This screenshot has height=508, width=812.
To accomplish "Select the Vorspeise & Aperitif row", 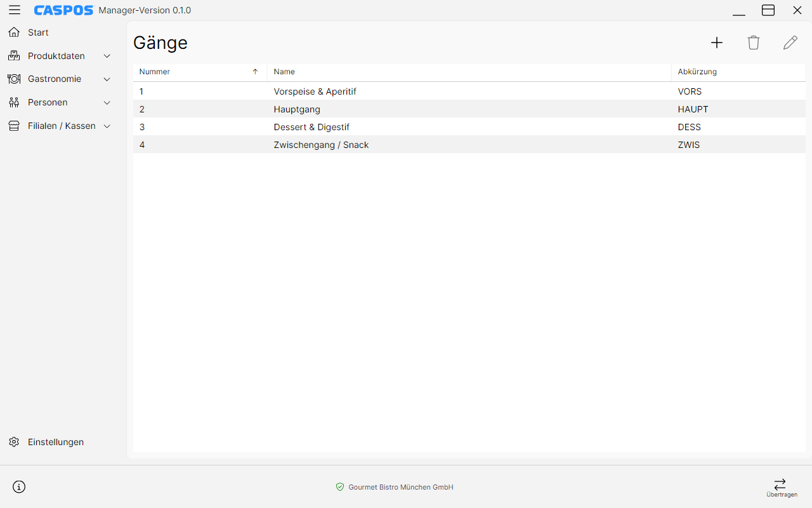I will click(469, 91).
